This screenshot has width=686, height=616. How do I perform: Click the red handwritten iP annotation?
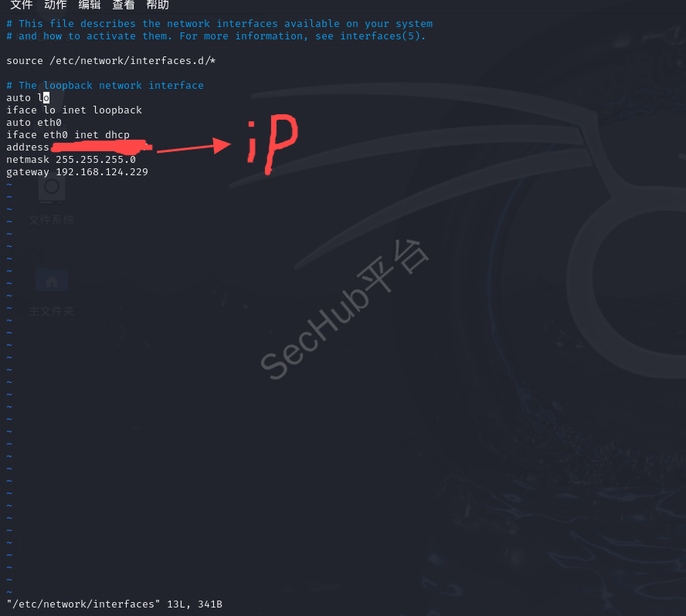[272, 144]
